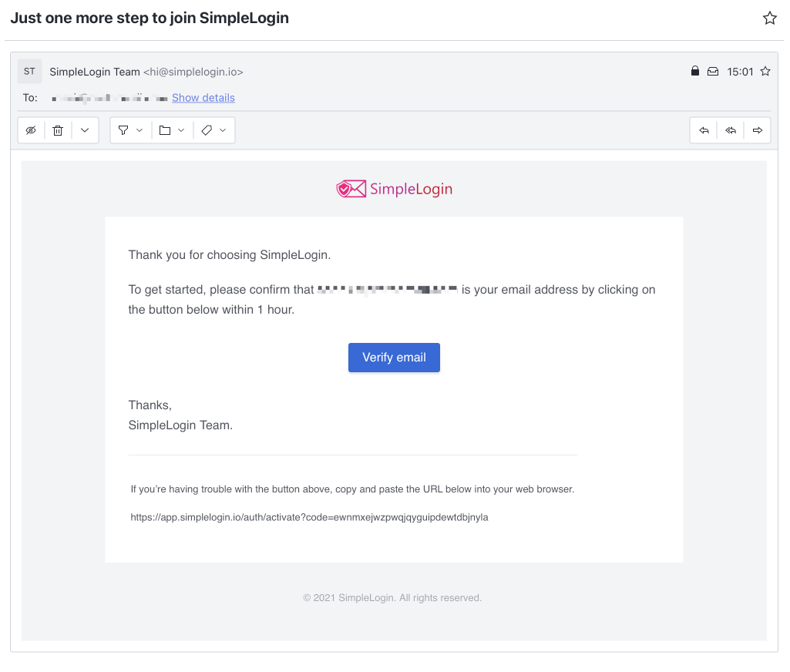
Task: Click sender name SimpleLogin Team
Action: coord(95,72)
